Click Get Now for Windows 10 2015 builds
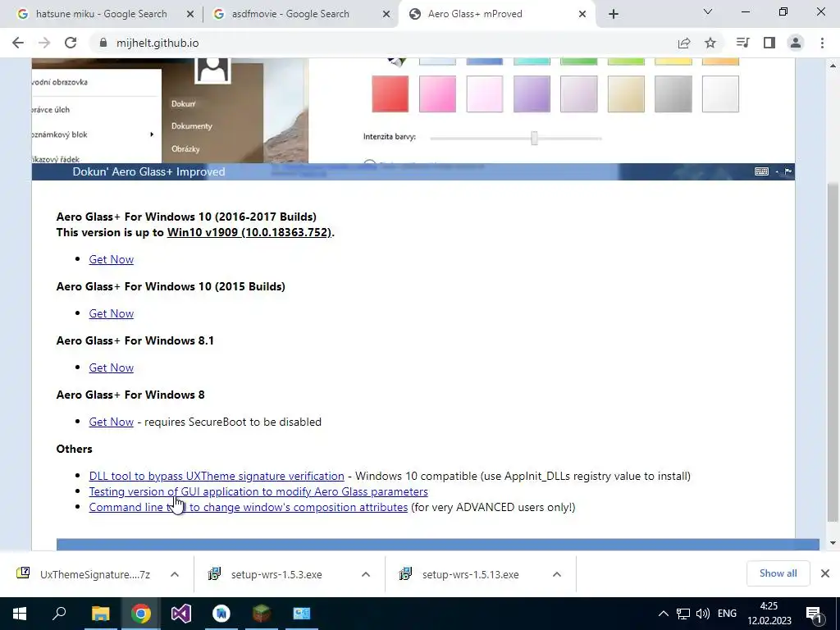The height and width of the screenshot is (630, 840). [x=111, y=313]
